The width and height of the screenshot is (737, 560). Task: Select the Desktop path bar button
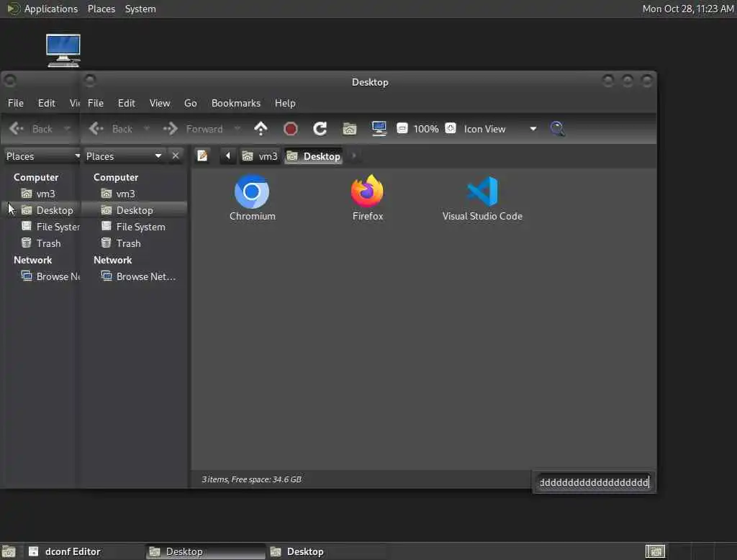click(x=314, y=156)
